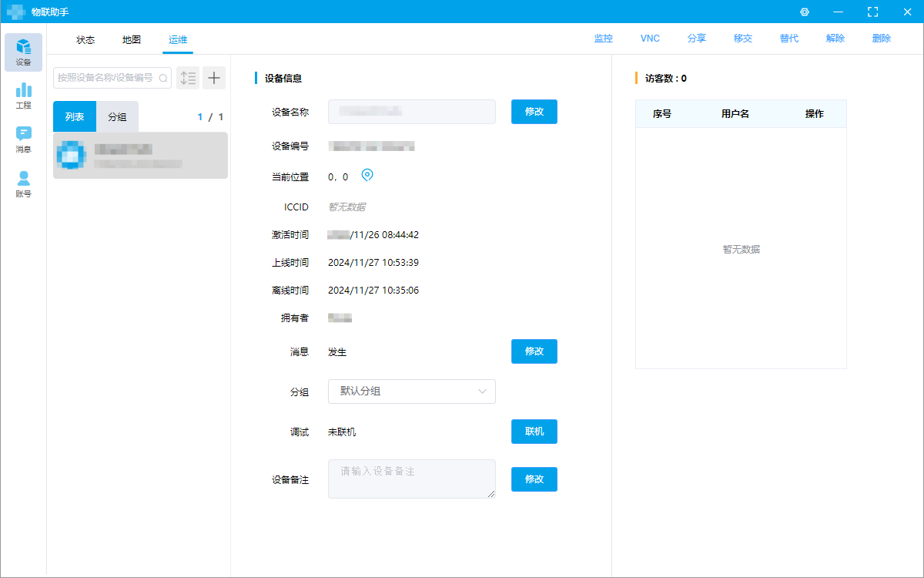Switch to the 地图 tab

click(132, 39)
